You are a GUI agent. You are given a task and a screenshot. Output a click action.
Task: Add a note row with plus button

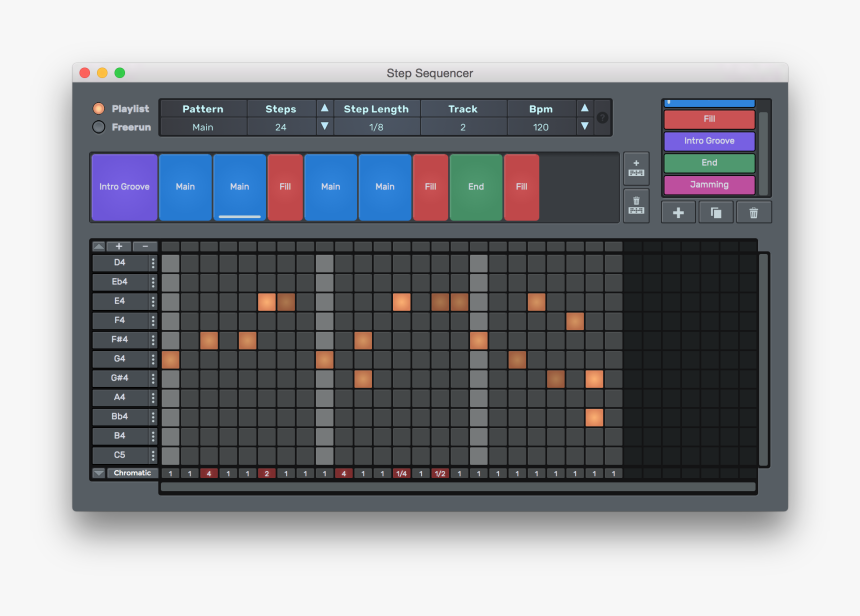click(118, 246)
